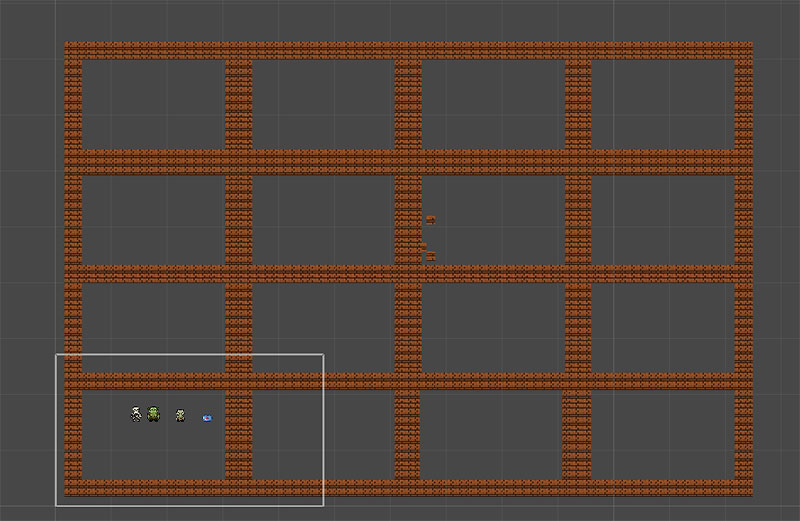Select the white skeleton character sprite
The width and height of the screenshot is (800, 521).
[136, 414]
